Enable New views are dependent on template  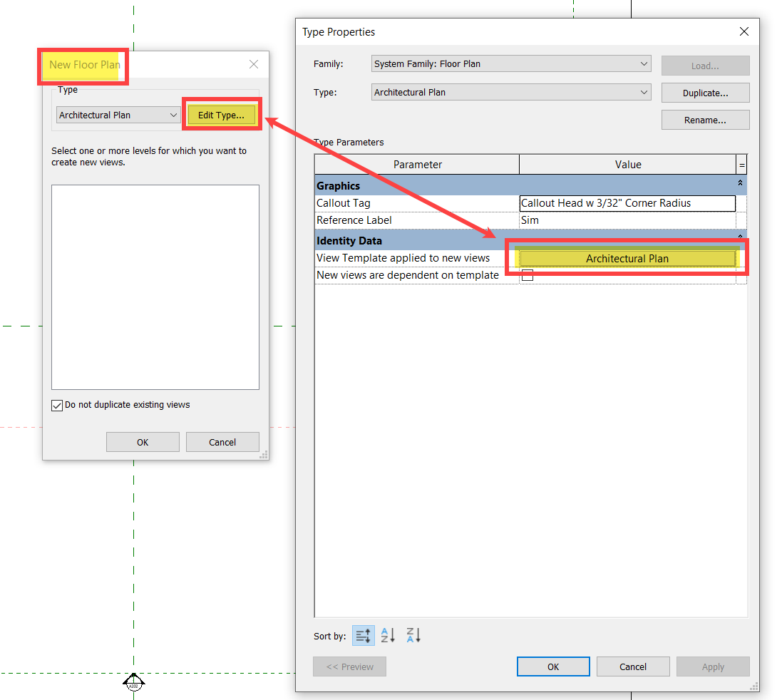tap(528, 274)
